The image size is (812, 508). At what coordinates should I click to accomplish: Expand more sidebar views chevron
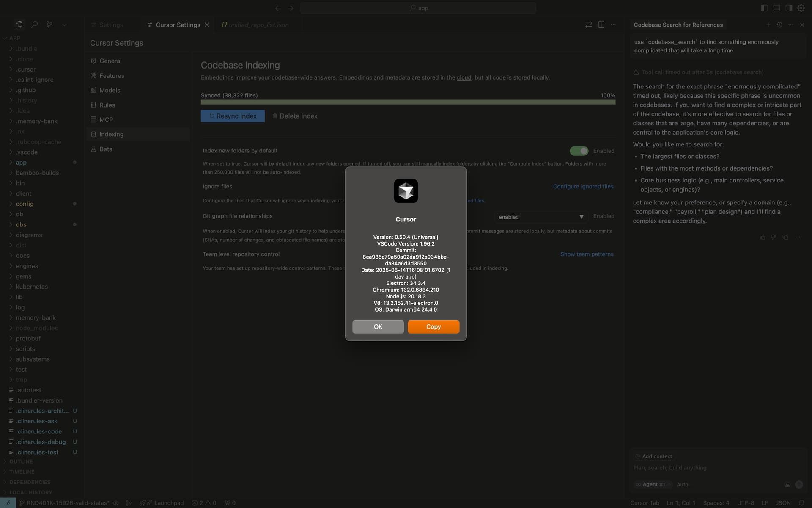pyautogui.click(x=64, y=25)
